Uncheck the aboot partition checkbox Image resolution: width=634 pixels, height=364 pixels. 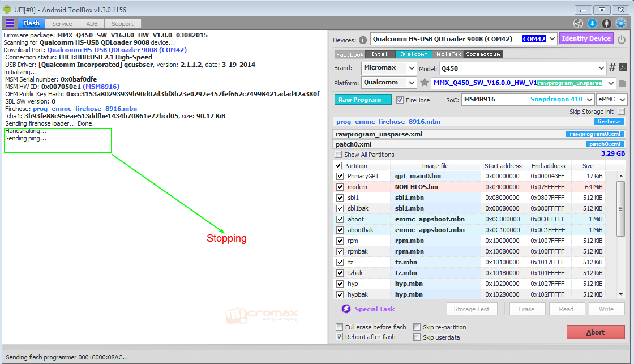340,219
